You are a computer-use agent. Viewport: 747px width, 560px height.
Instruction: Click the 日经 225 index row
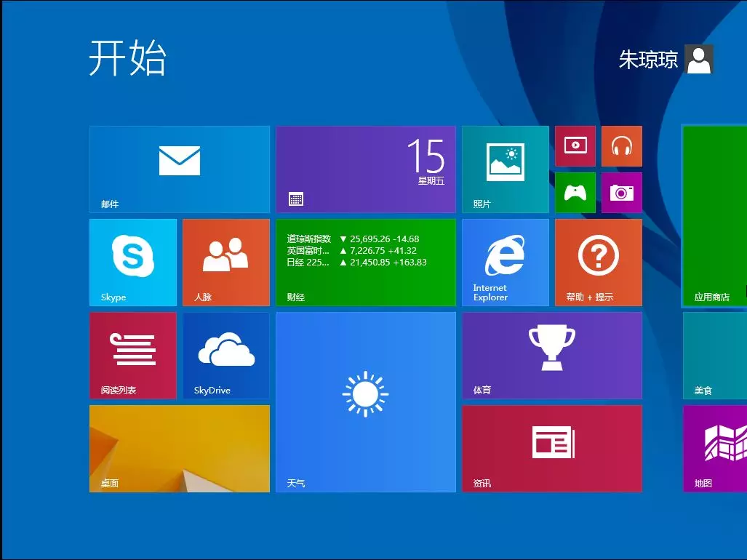[356, 263]
